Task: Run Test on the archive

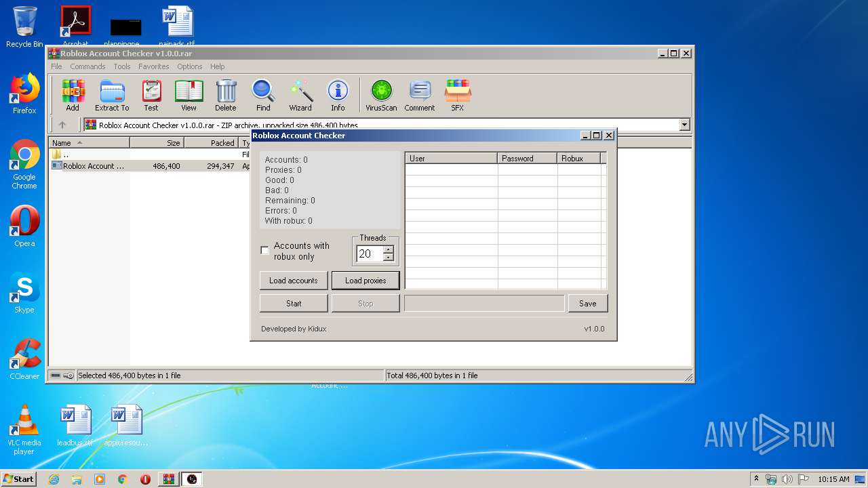Action: pos(151,96)
